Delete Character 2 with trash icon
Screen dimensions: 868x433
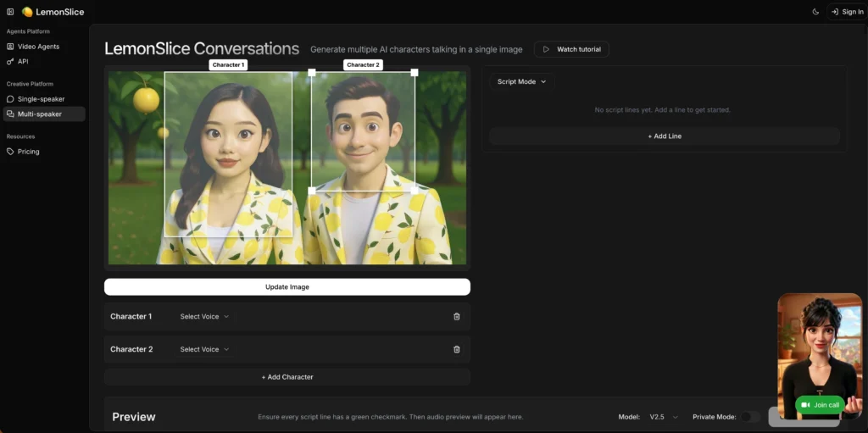point(457,349)
